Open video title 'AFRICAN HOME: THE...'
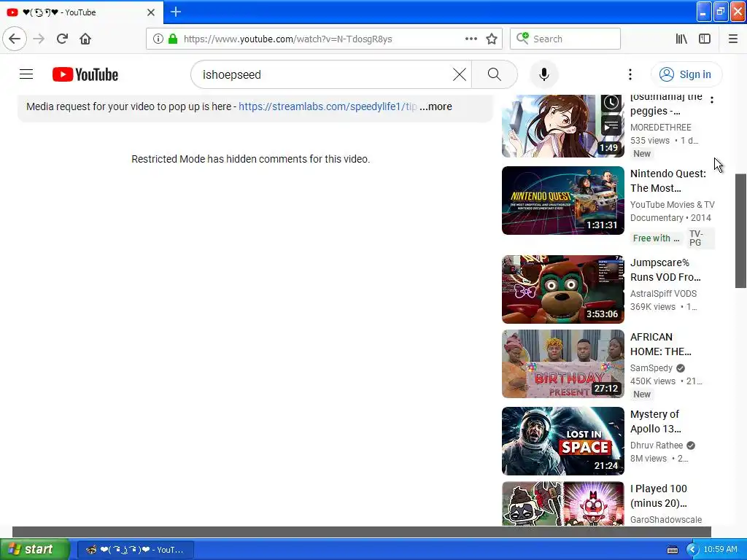Image resolution: width=747 pixels, height=560 pixels. click(661, 344)
